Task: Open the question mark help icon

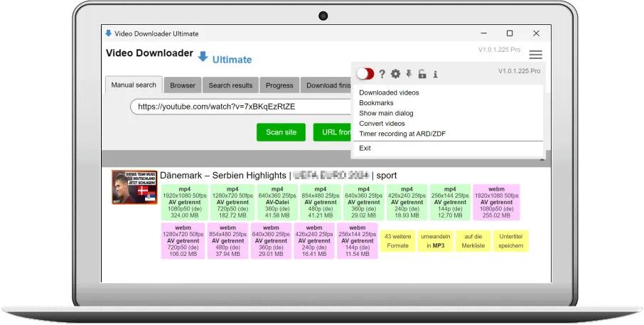Action: [382, 74]
